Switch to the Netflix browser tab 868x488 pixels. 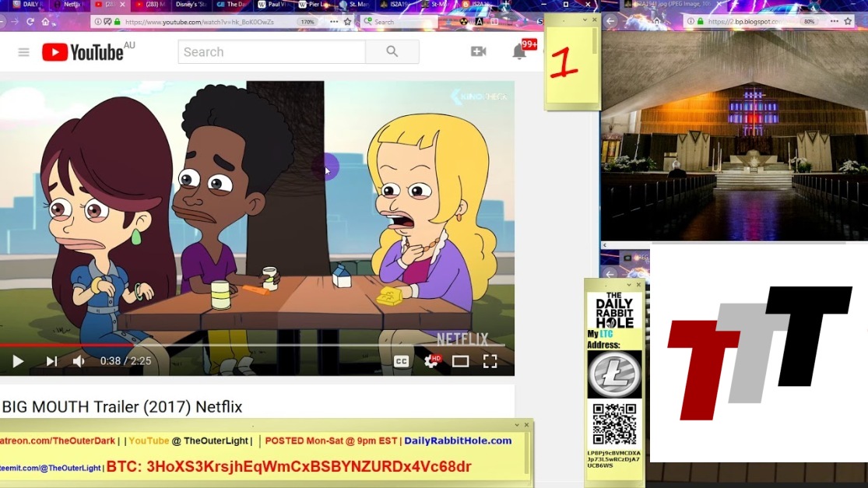[70, 5]
